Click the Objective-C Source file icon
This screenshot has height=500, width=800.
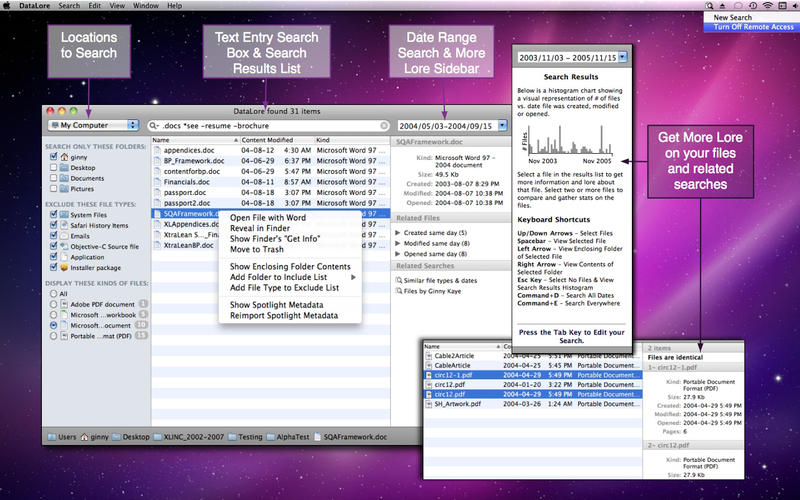tap(64, 246)
